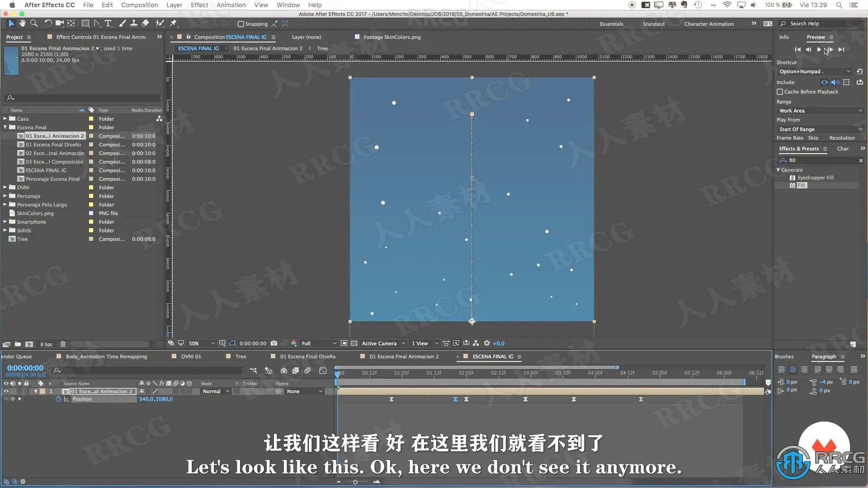
Task: Select the Type tool
Action: point(108,23)
